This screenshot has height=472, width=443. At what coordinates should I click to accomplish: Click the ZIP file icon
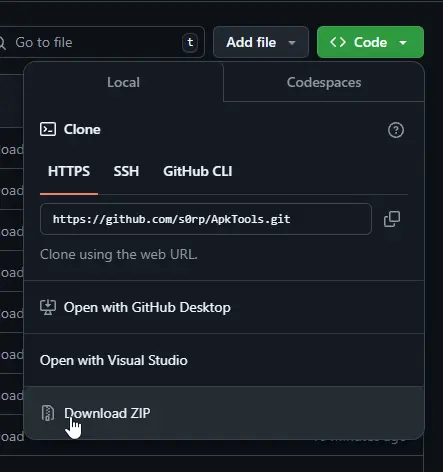pyautogui.click(x=48, y=413)
